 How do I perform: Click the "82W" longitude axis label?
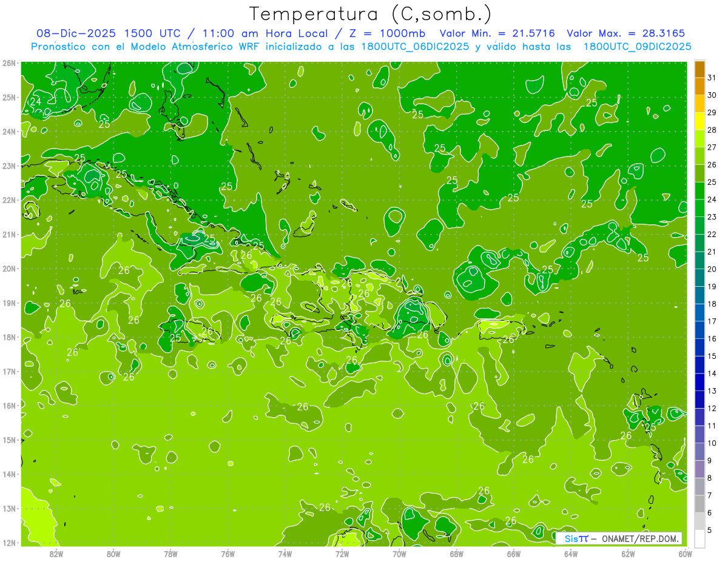tap(56, 554)
